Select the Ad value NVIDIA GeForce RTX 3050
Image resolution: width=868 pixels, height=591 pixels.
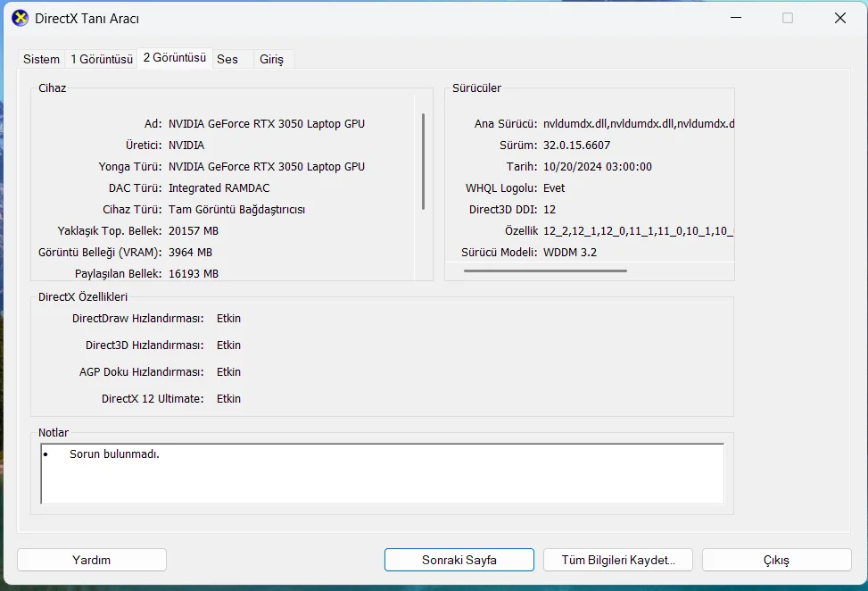pos(267,123)
